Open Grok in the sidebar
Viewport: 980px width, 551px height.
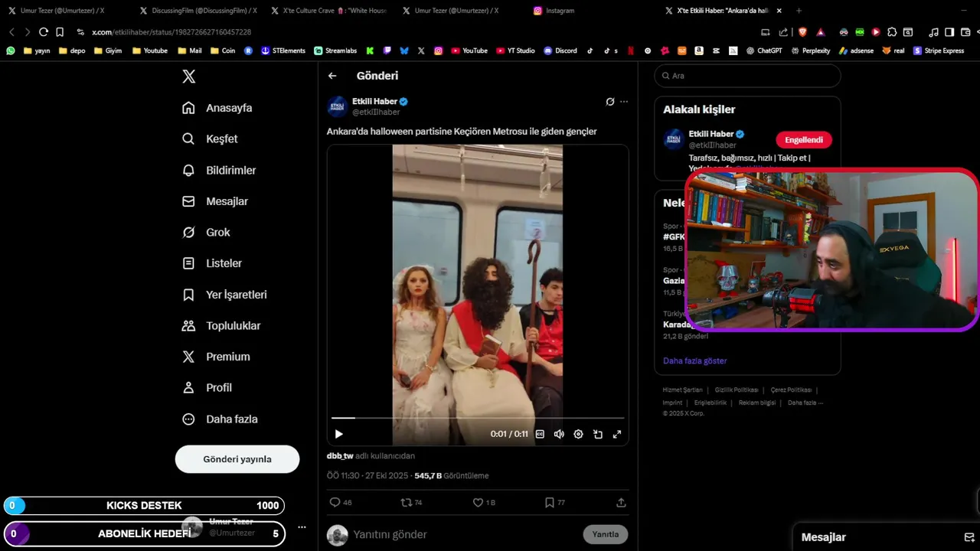coord(206,232)
